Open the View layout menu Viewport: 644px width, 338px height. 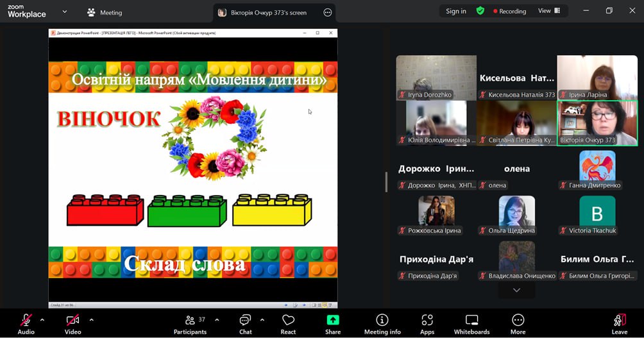coord(548,11)
